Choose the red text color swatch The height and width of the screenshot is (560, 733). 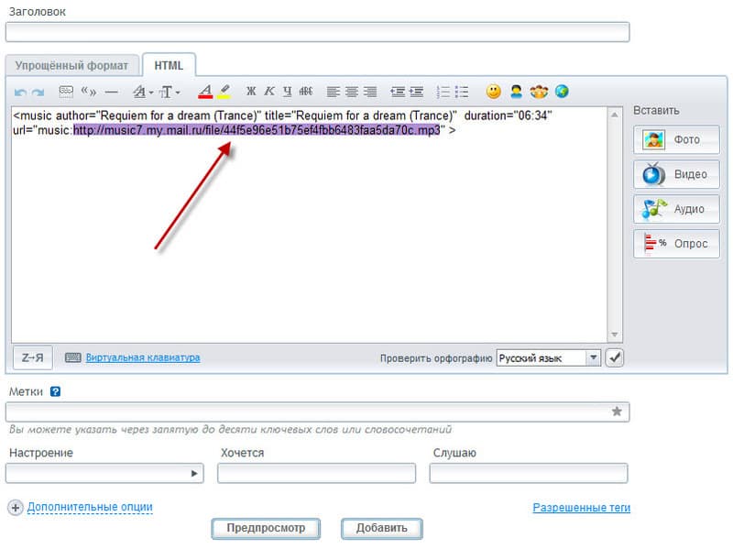205,92
